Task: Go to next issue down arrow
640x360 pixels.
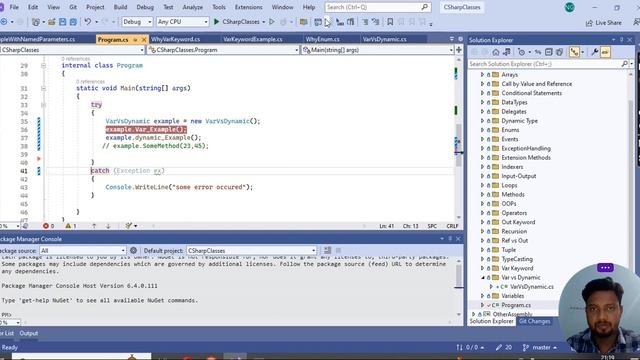Action: tap(108, 226)
